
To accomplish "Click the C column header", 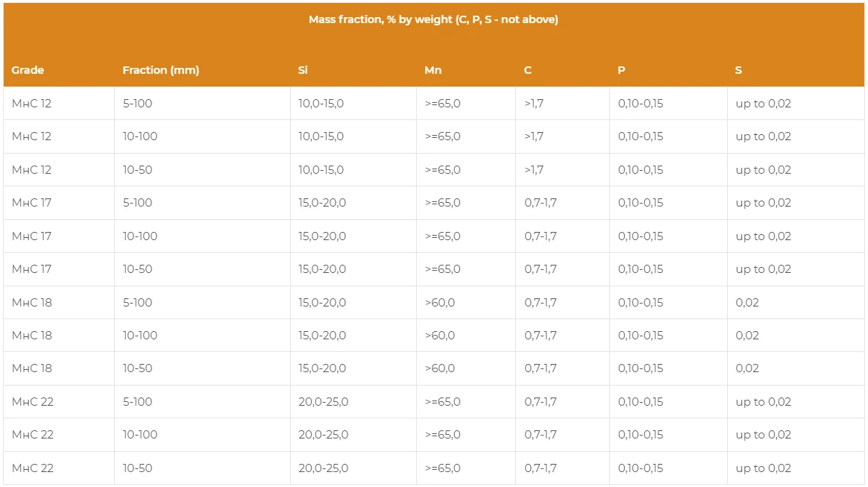I will coord(527,70).
